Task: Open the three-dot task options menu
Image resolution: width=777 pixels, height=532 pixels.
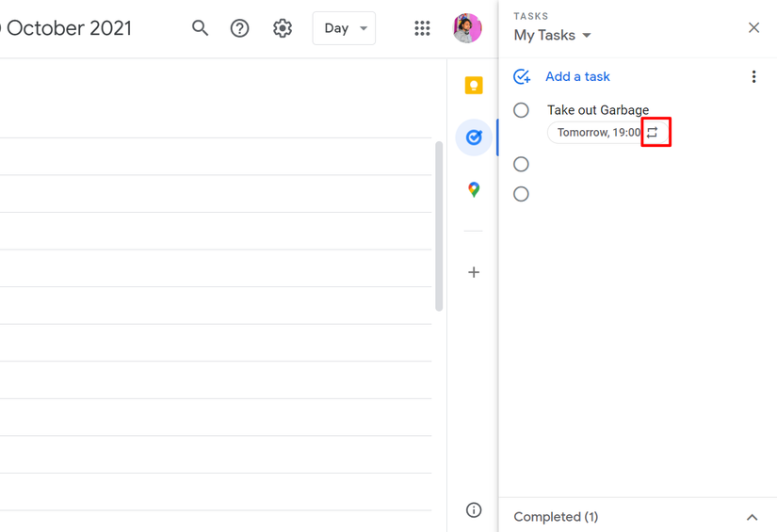Action: point(753,77)
